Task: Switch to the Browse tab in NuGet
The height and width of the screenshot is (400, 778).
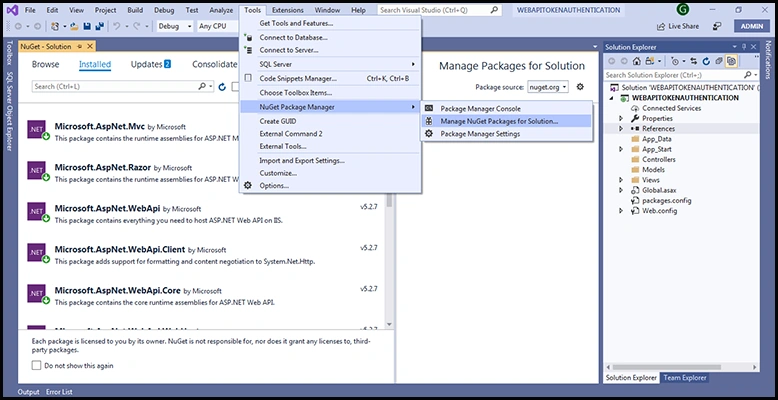Action: 45,65
